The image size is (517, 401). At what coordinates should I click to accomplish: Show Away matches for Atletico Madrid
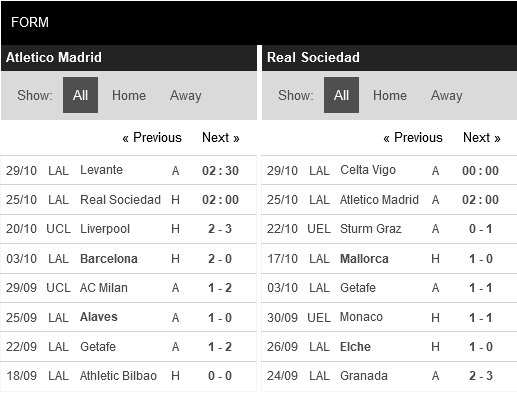pyautogui.click(x=186, y=95)
